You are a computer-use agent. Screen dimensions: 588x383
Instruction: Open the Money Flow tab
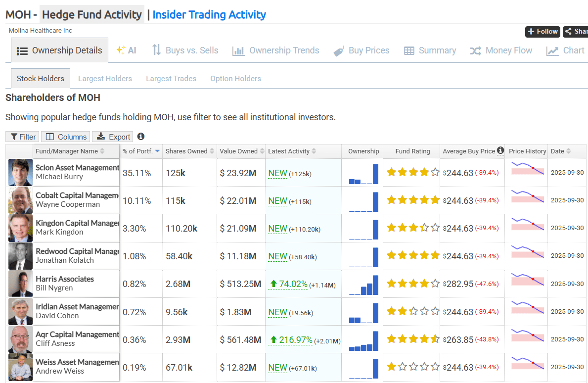(501, 50)
